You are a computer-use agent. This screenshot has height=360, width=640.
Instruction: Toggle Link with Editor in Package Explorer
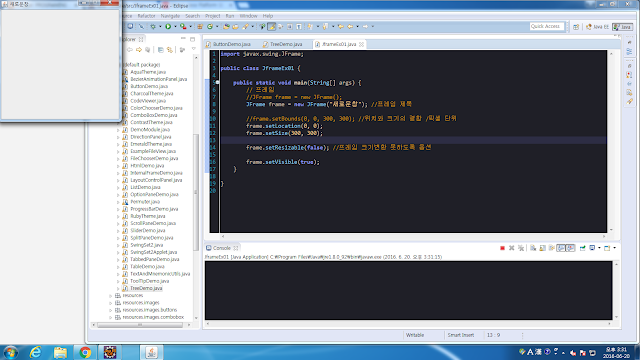[x=170, y=50]
